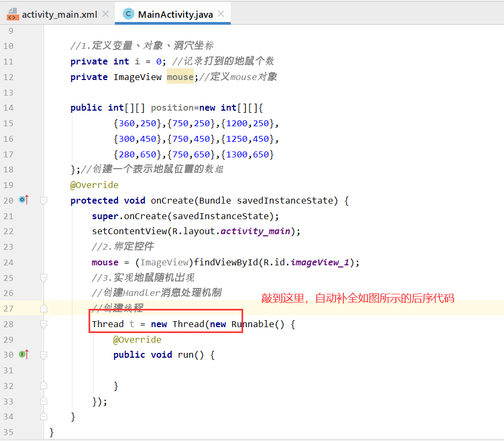
Task: Click the override gutter icon on line 20
Action: (24, 200)
